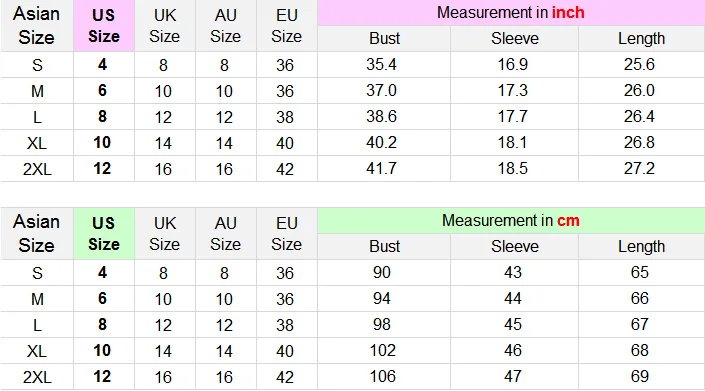The height and width of the screenshot is (391, 705).
Task: Click the Length value 27.2 in inch table
Action: (639, 169)
